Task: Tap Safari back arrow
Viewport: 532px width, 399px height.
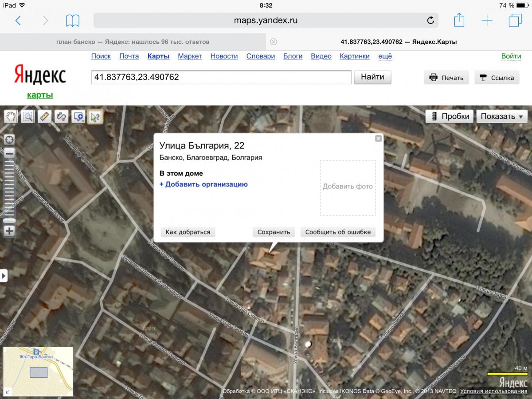Action: 18,20
